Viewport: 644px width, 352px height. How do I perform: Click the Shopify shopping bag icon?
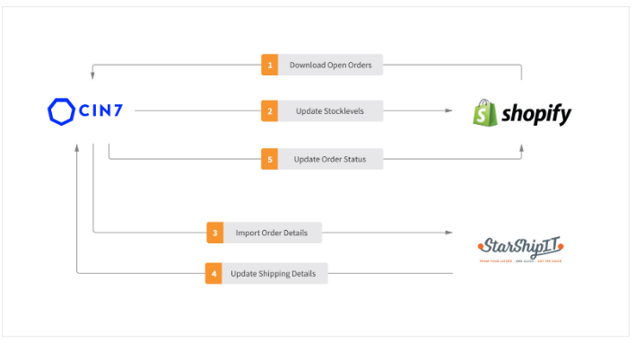point(484,112)
